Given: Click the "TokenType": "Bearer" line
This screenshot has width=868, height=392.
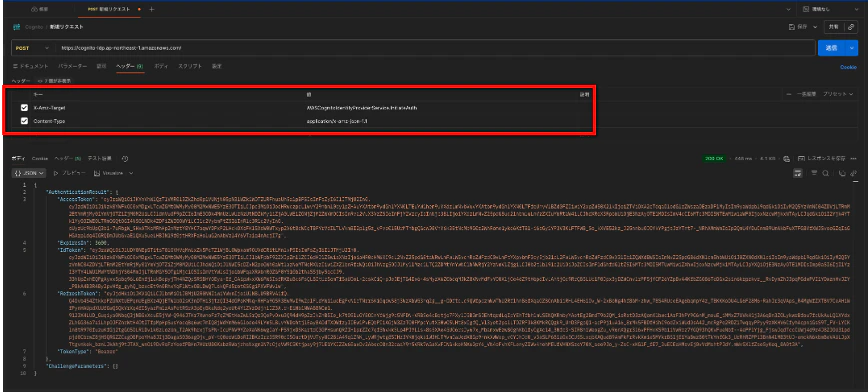Looking at the screenshot, I should 87,351.
